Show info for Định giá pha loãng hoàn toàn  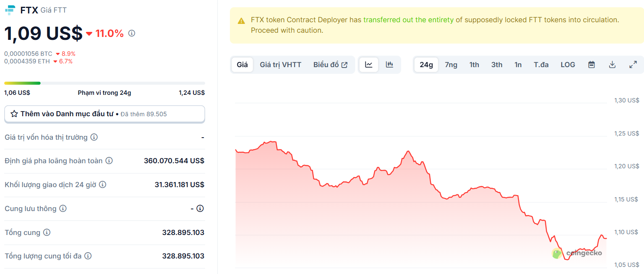[109, 161]
